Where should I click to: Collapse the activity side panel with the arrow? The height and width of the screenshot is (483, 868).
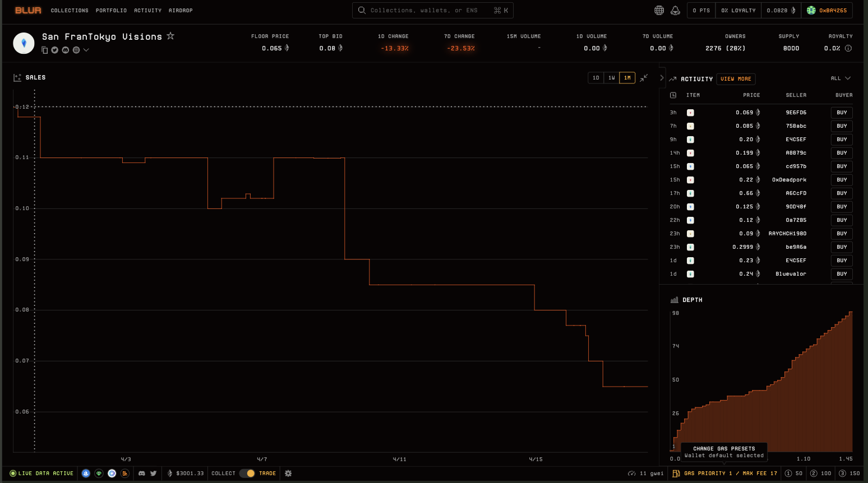(662, 78)
